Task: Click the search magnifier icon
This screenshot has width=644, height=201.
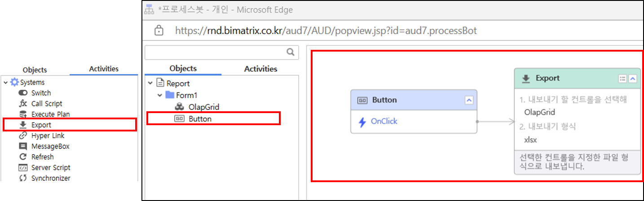Action: [291, 52]
